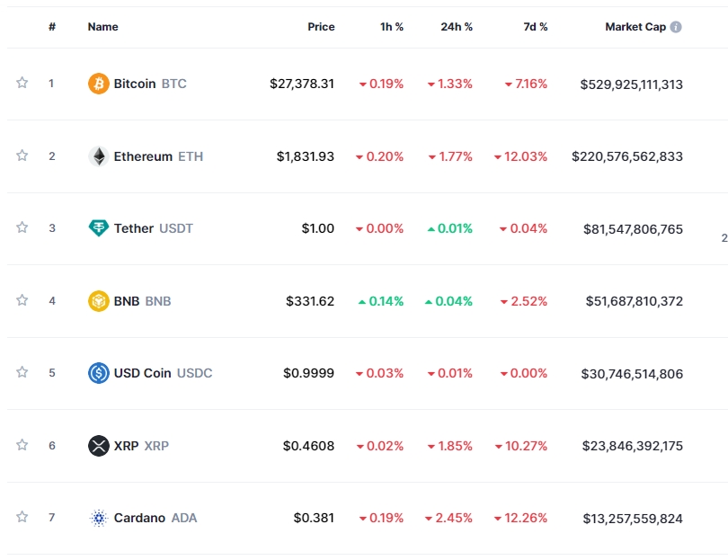Click the Tether logo icon
This screenshot has width=728, height=560.
(99, 228)
